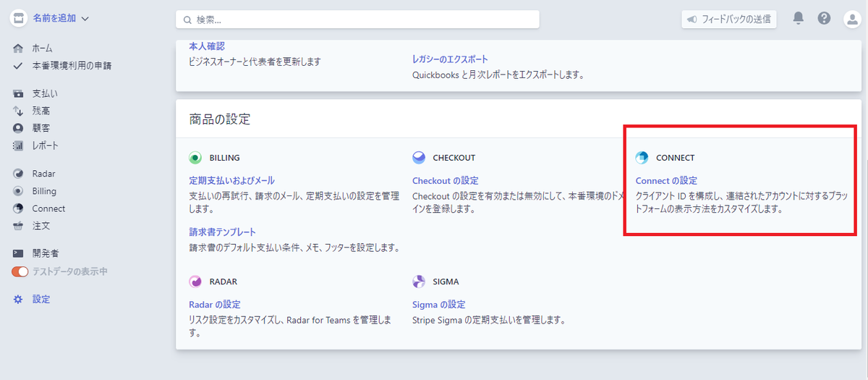Viewport: 868px width, 380px height.
Task: Open レガシーのエクスポート link
Action: pyautogui.click(x=450, y=59)
